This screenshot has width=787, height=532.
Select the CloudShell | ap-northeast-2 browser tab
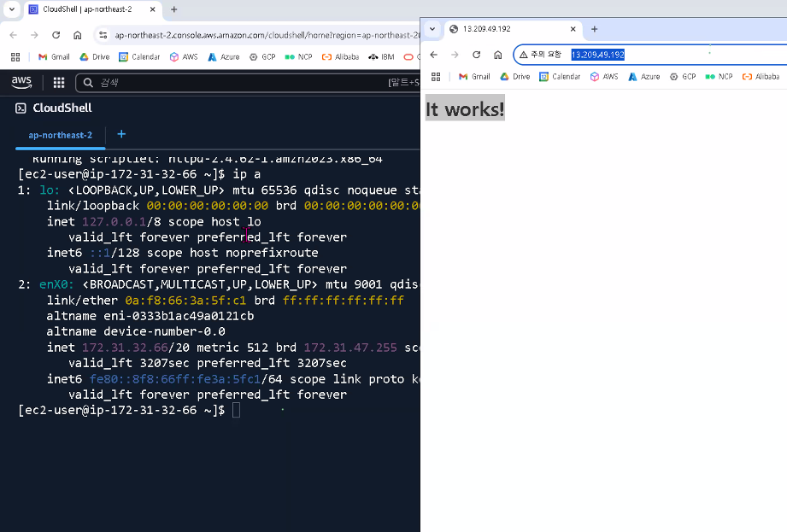pyautogui.click(x=91, y=9)
